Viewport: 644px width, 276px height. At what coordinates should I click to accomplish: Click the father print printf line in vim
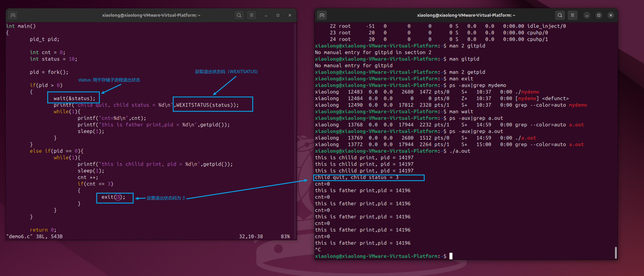(154, 125)
